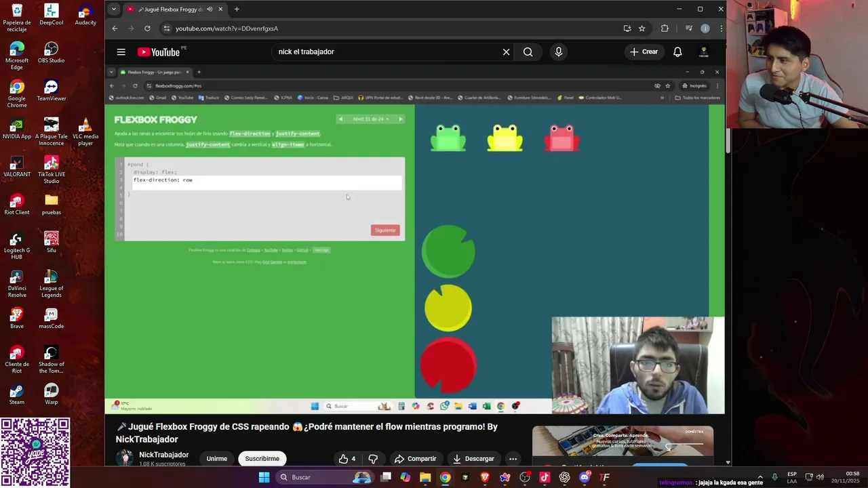The height and width of the screenshot is (488, 868).
Task: Open DaVinci Resolve desktop shortcut
Action: pos(17,283)
